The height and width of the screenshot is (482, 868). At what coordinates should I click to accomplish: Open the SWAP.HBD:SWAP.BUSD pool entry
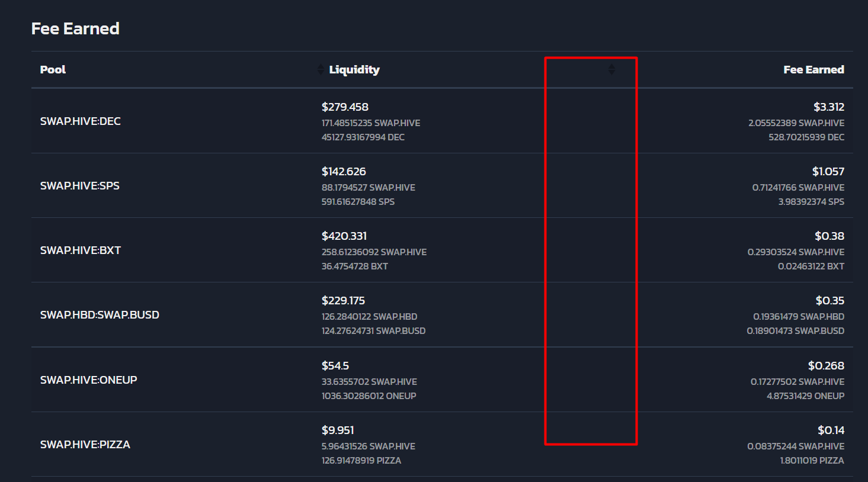100,314
